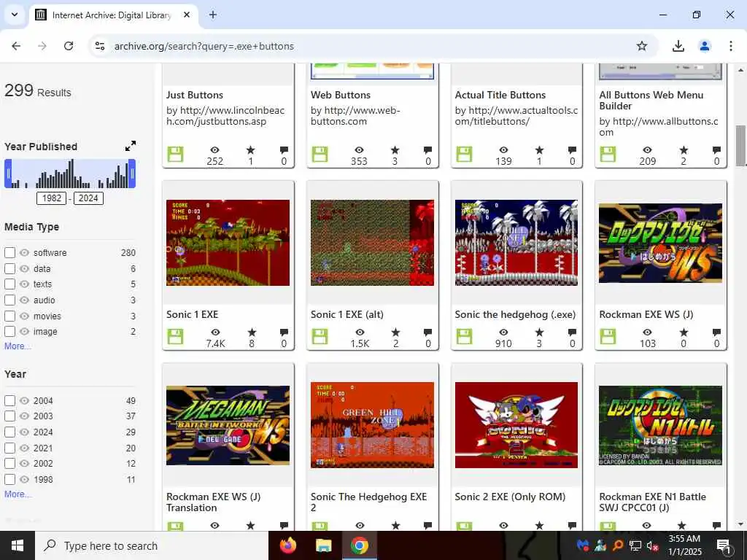Click the views eye icon on Sonic 1 EXE card
The height and width of the screenshot is (560, 747).
click(215, 332)
